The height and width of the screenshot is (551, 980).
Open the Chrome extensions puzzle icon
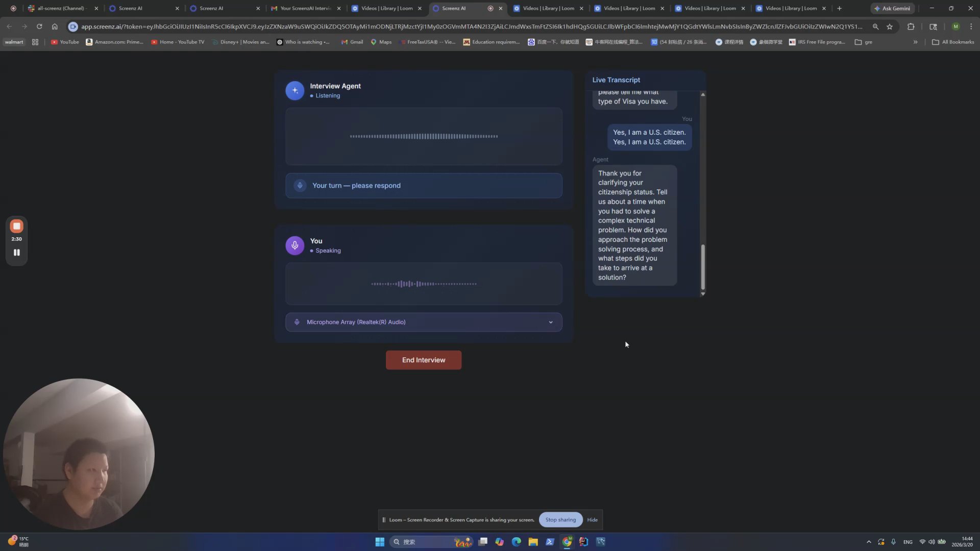[911, 27]
